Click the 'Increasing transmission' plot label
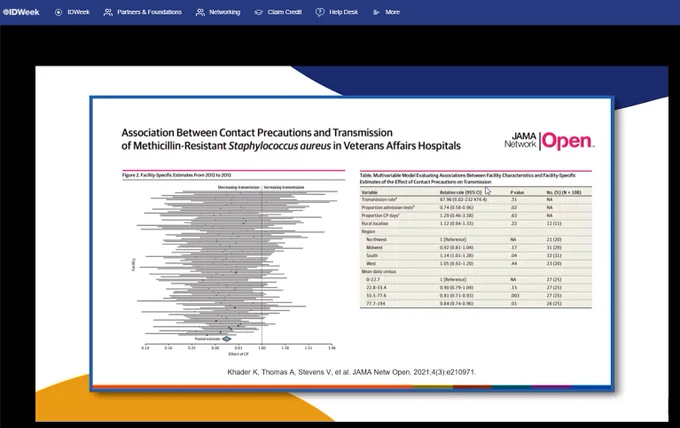The height and width of the screenshot is (428, 680). [284, 187]
